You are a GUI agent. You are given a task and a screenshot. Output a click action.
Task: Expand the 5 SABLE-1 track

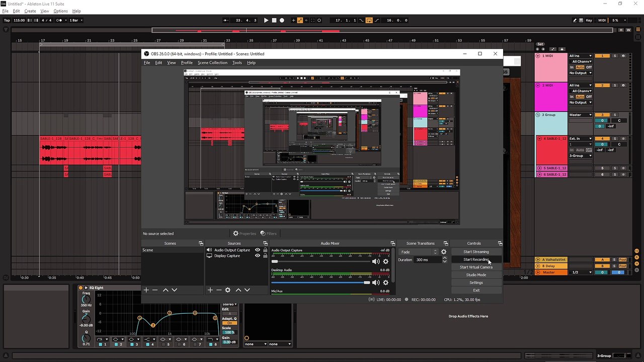tap(539, 168)
